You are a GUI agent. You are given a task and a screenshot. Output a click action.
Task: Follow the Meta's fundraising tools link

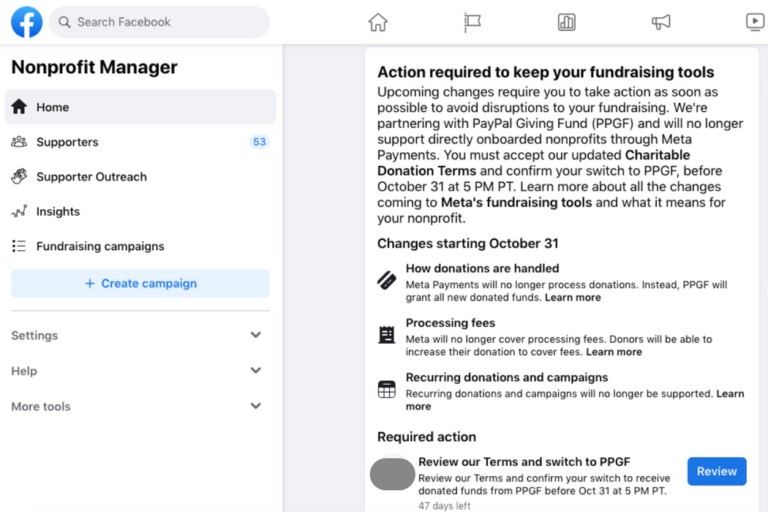tap(516, 202)
